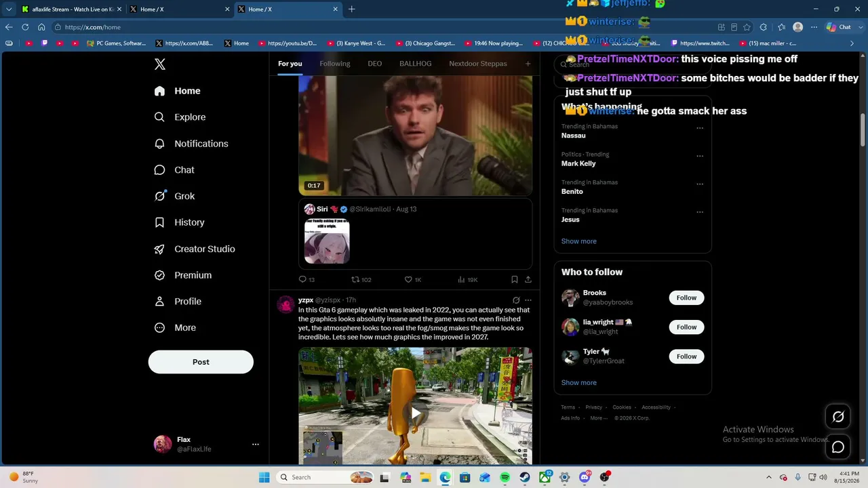Open the Explore page

[x=180, y=117]
